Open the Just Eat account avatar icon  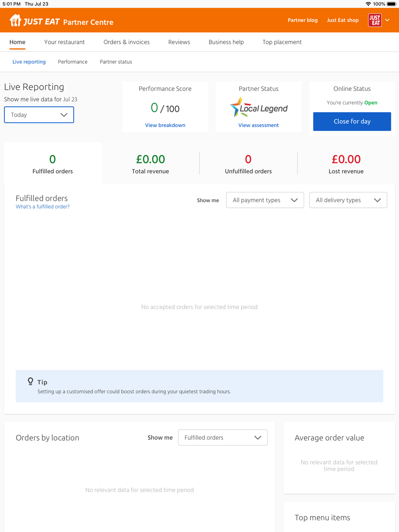pos(375,20)
